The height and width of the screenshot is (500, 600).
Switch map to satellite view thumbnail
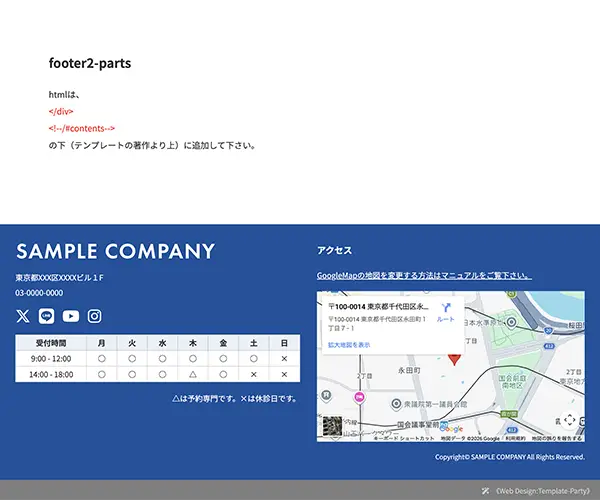331,426
